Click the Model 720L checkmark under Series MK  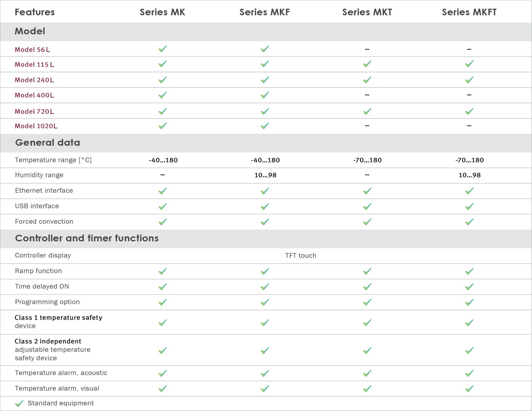[163, 112]
